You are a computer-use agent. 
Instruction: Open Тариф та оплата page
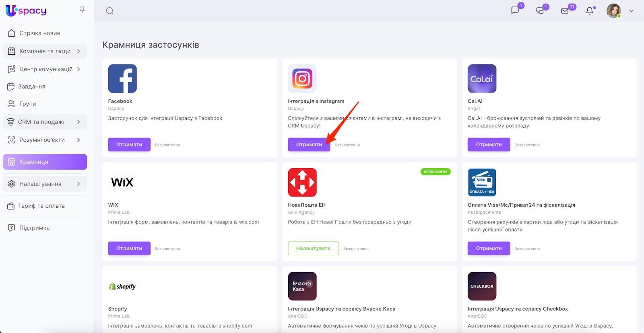(41, 206)
